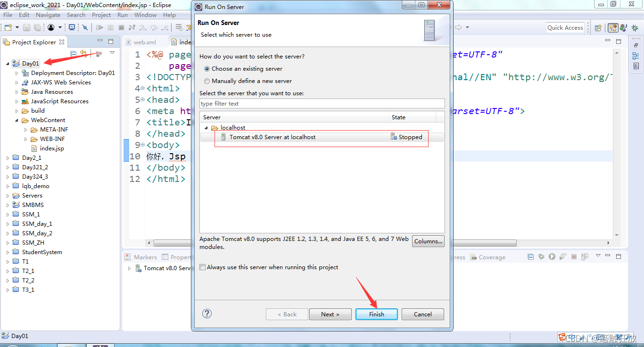Open the Project menu
The height and width of the screenshot is (347, 644).
tap(101, 15)
